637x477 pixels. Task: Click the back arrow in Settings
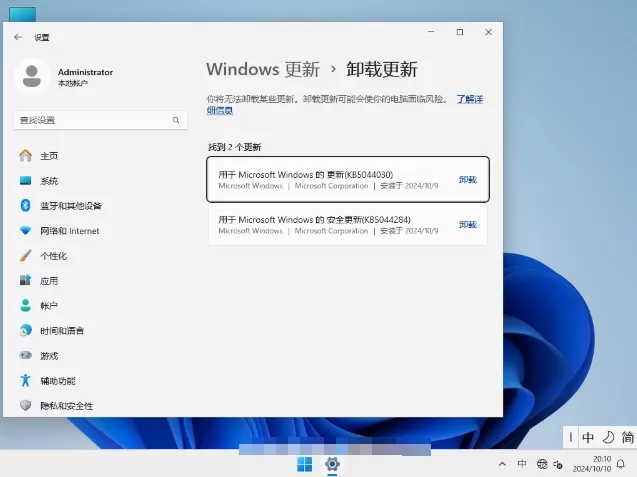[x=18, y=37]
